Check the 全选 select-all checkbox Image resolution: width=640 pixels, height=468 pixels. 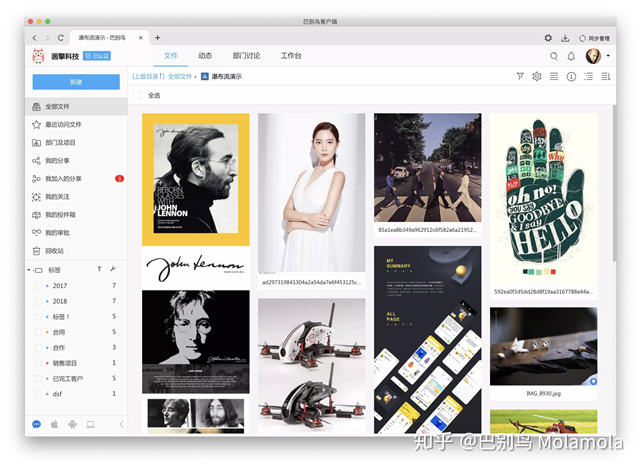[137, 96]
